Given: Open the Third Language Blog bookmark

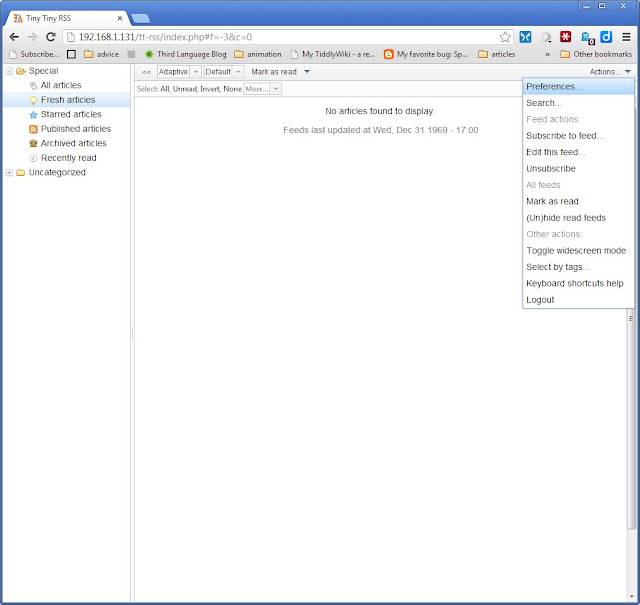Looking at the screenshot, I should coord(186,54).
